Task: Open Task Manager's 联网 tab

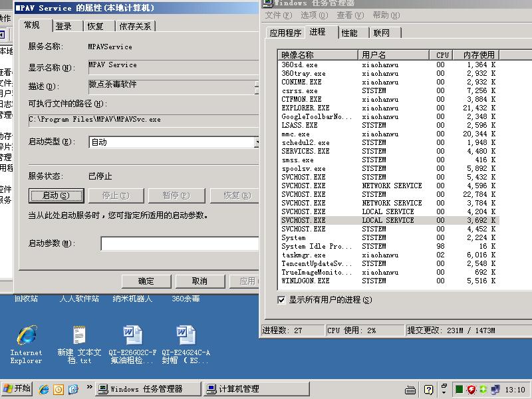Action: (x=382, y=33)
